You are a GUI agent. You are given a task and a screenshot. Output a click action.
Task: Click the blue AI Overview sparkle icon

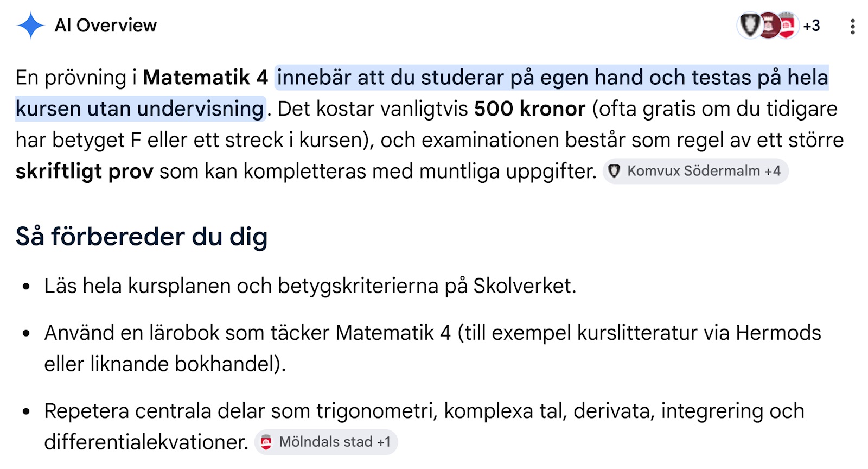[30, 26]
